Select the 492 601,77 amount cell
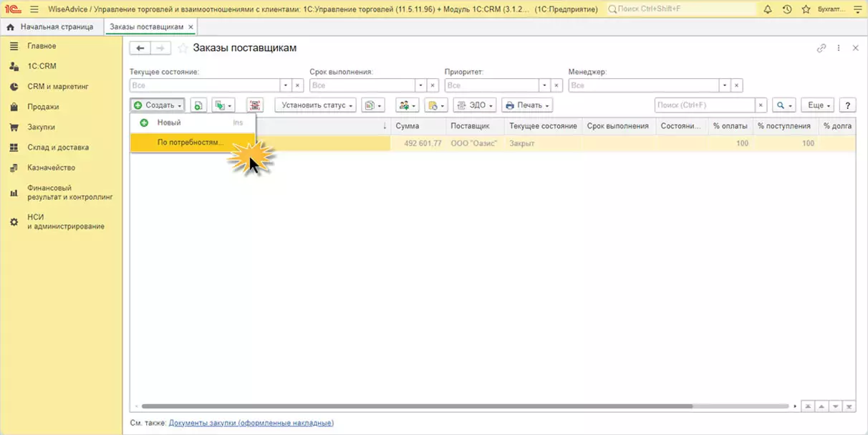868x435 pixels. click(x=418, y=143)
